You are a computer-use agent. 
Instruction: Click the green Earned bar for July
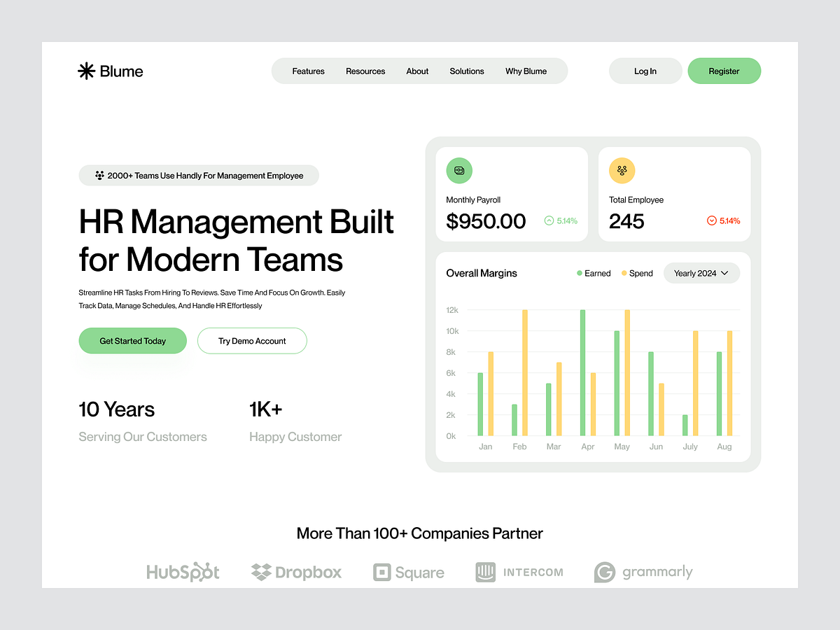click(x=685, y=425)
